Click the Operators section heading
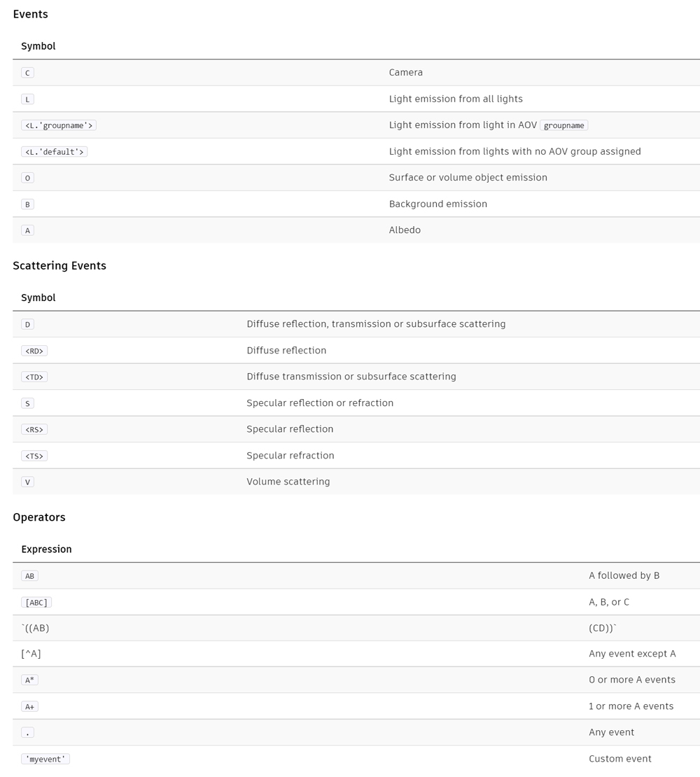 pyautogui.click(x=39, y=517)
